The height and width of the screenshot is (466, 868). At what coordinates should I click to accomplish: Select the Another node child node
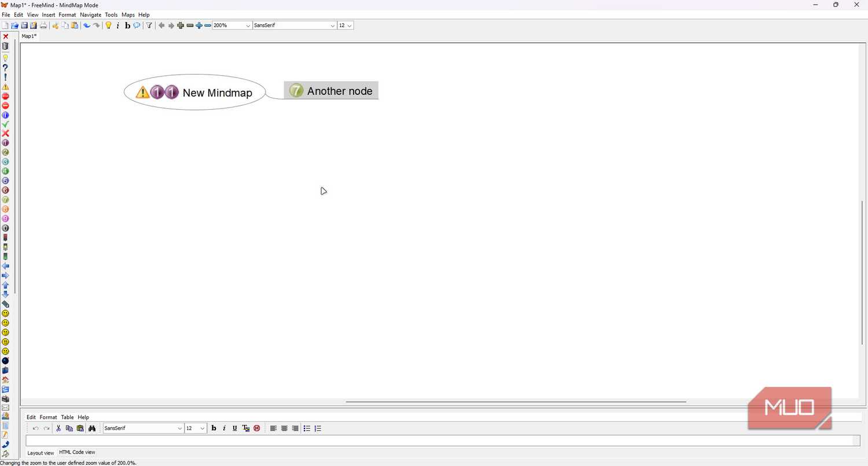(331, 91)
